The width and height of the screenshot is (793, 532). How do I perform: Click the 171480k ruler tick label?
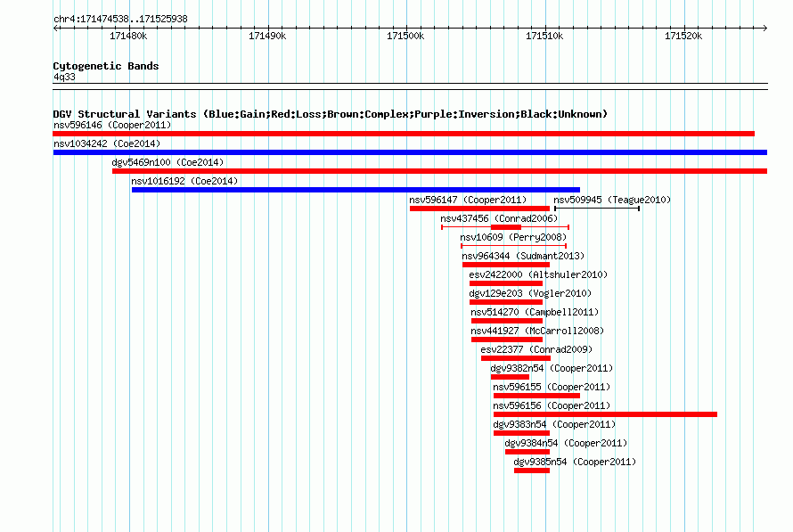tap(128, 37)
